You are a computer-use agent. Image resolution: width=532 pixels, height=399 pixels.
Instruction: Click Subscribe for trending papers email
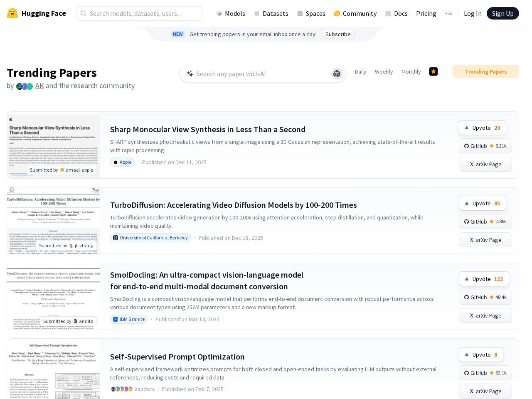pos(337,34)
